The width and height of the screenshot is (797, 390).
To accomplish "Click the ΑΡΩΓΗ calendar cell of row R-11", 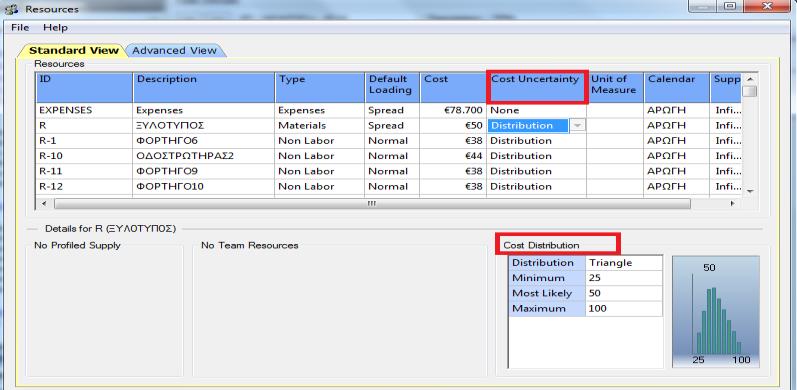I will tap(677, 171).
